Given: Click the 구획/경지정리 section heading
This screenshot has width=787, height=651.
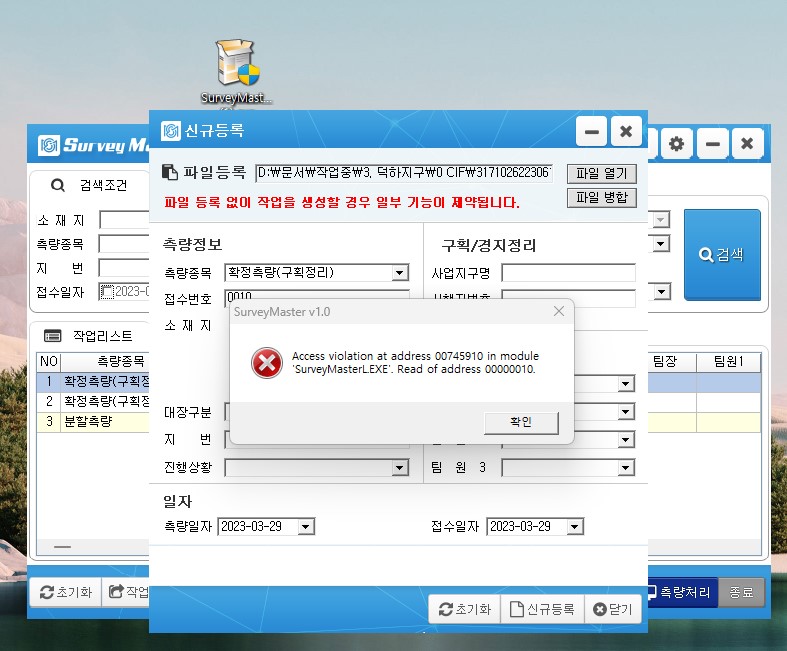Looking at the screenshot, I should (x=488, y=245).
